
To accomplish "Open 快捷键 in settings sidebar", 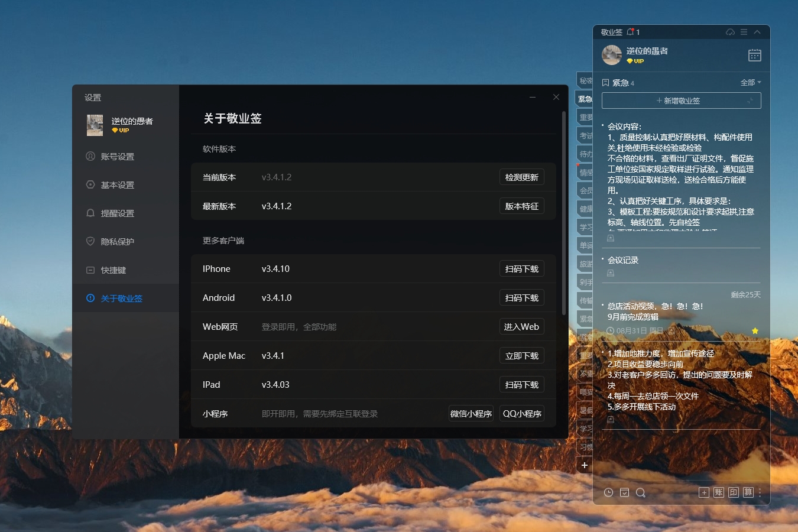I will (125, 270).
